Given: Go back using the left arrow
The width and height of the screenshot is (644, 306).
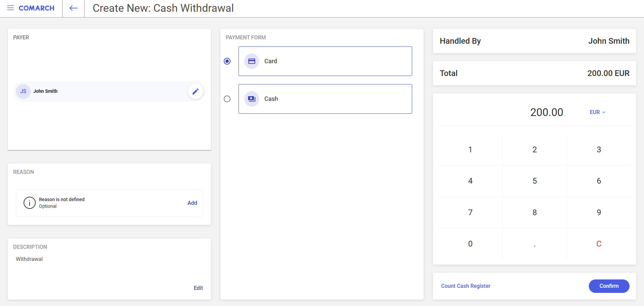Looking at the screenshot, I should (x=73, y=8).
